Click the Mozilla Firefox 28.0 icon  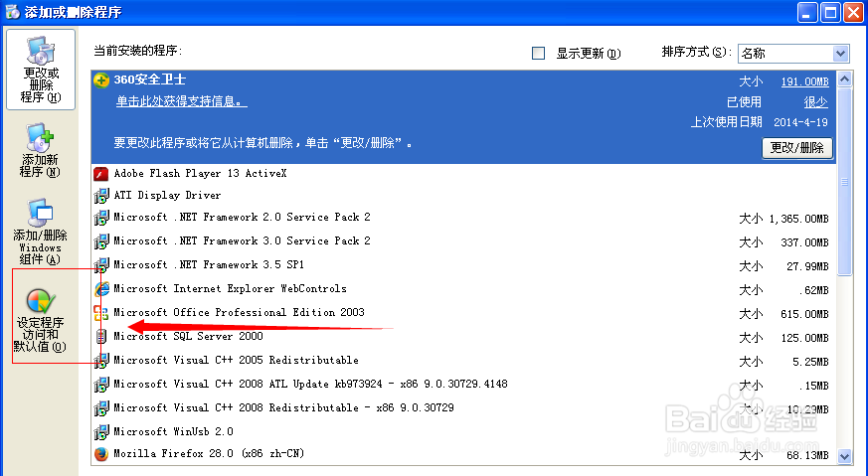101,454
